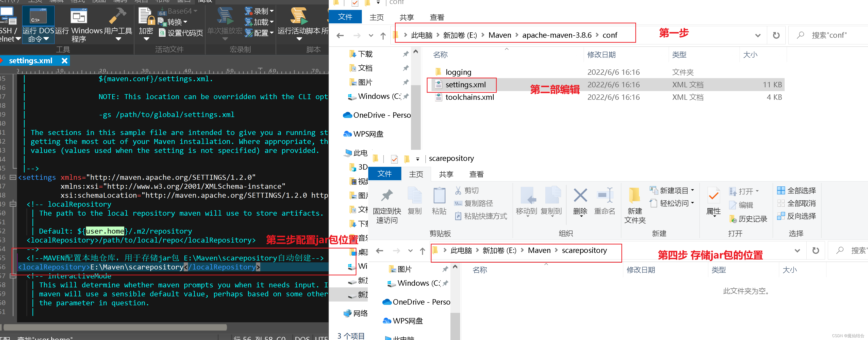
Task: Click macro Configure (配置) icon
Action: click(249, 33)
